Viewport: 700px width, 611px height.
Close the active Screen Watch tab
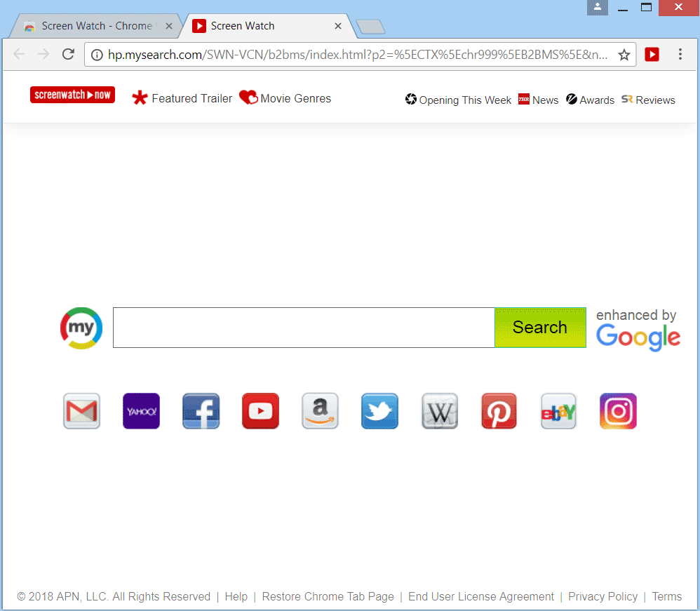pos(338,26)
